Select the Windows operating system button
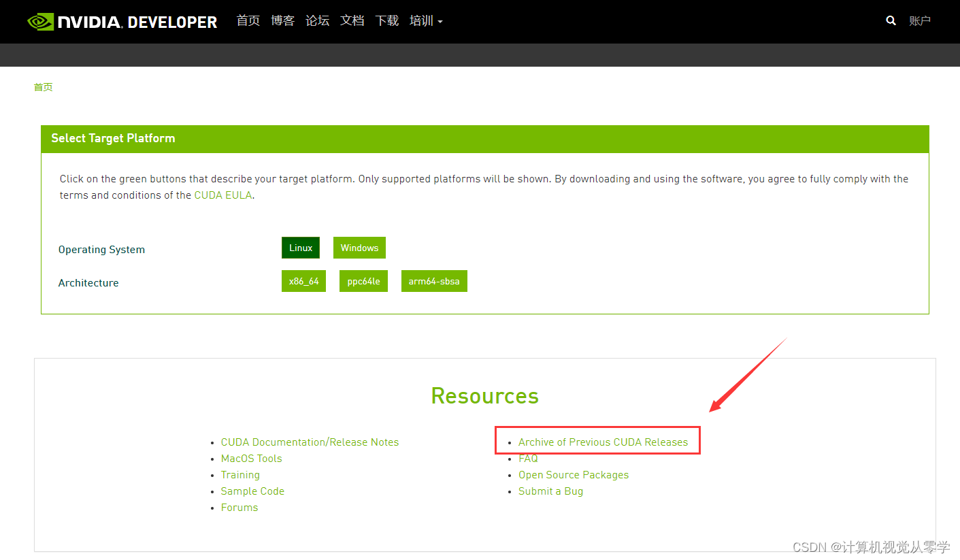The width and height of the screenshot is (960, 560). [x=359, y=248]
